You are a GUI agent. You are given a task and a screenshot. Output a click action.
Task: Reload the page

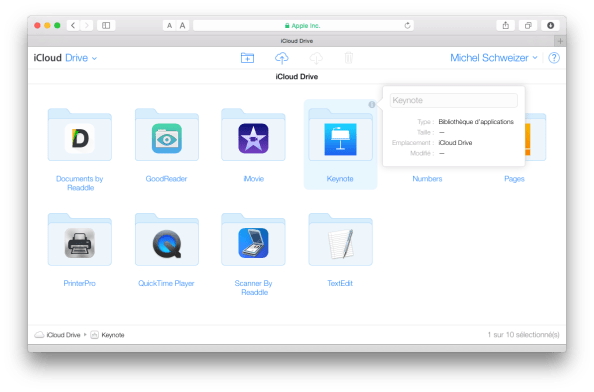[x=407, y=25]
